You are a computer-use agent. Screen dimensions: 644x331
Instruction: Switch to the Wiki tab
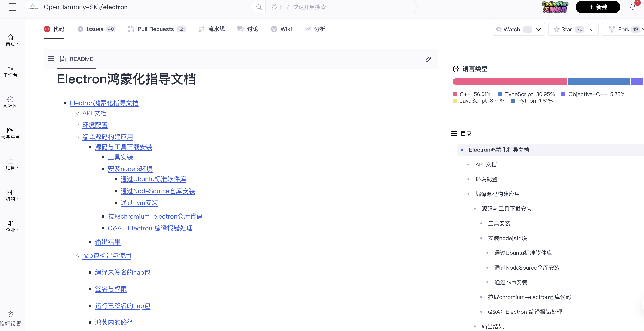tap(281, 29)
